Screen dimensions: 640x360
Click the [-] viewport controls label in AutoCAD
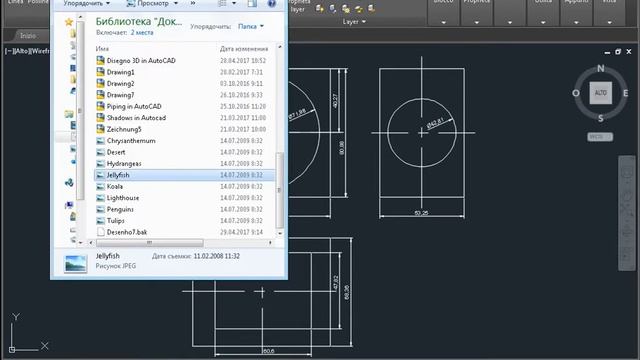[8, 51]
